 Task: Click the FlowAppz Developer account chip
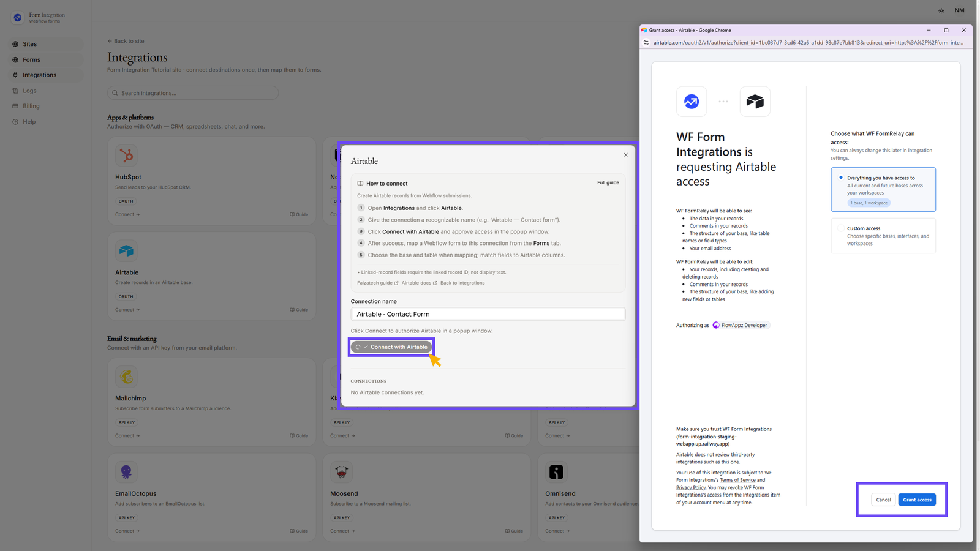pos(741,325)
